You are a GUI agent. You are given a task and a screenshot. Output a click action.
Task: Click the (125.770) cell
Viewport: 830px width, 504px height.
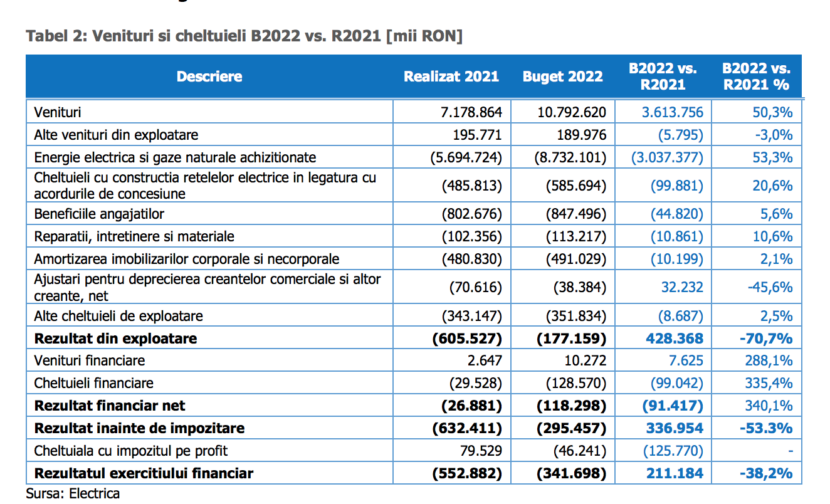[x=673, y=451]
